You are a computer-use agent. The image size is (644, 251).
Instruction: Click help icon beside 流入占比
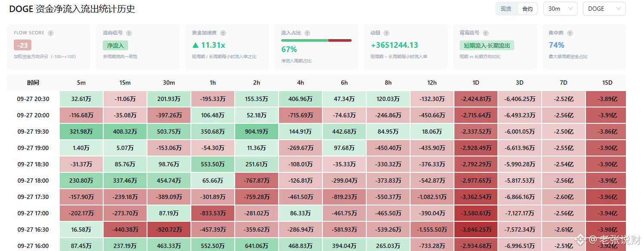pos(307,33)
